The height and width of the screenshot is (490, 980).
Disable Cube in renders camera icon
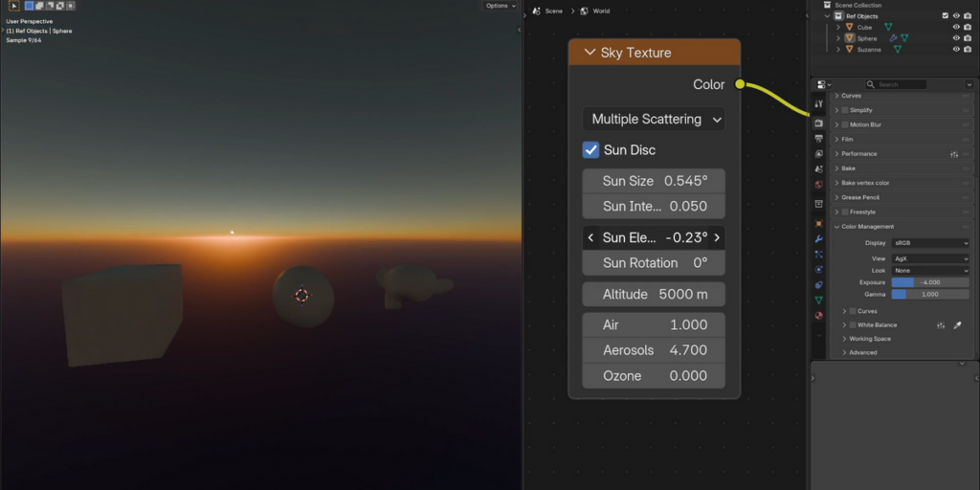968,28
